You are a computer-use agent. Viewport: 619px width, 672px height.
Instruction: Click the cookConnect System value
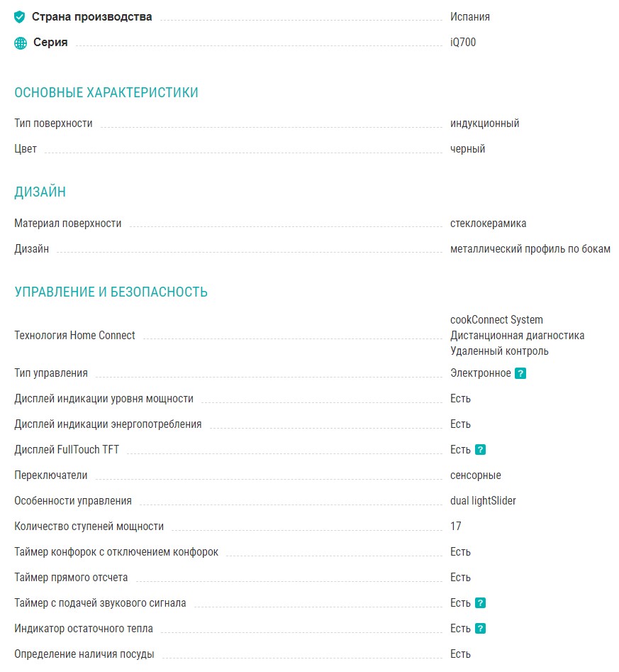(496, 320)
